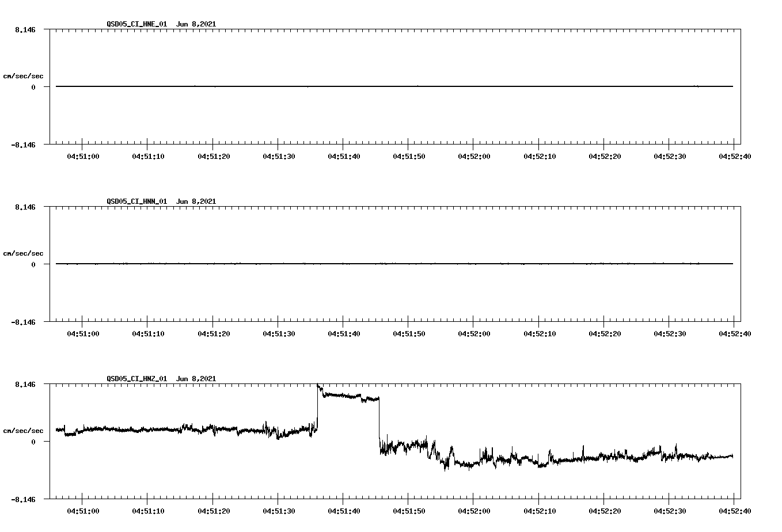Click 04:52:00 time label under HNZ plot

pyautogui.click(x=474, y=511)
